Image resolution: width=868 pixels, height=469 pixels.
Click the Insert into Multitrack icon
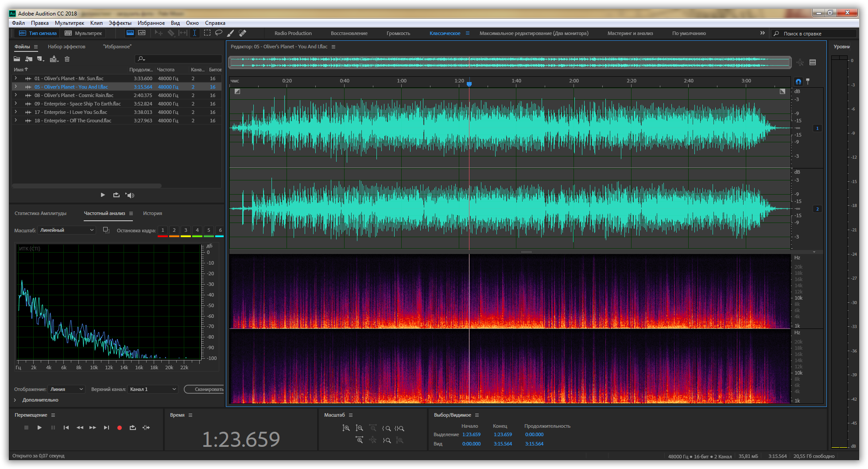[x=54, y=59]
